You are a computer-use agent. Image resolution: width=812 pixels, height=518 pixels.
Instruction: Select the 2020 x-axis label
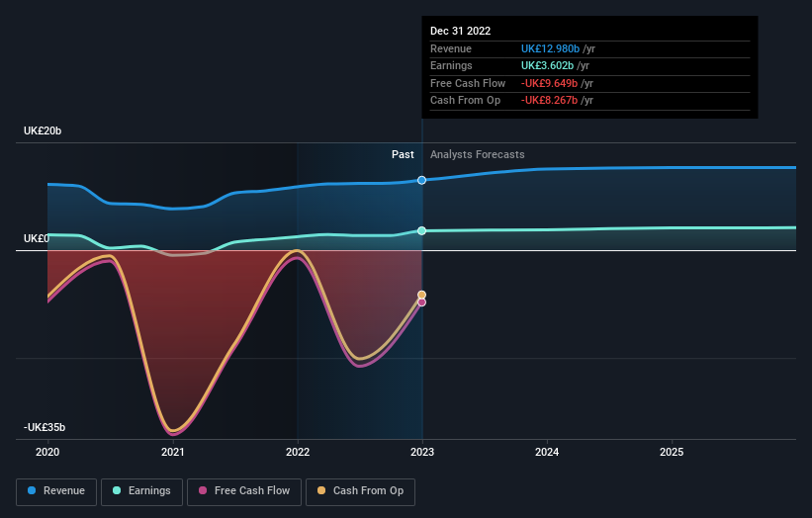tap(47, 453)
